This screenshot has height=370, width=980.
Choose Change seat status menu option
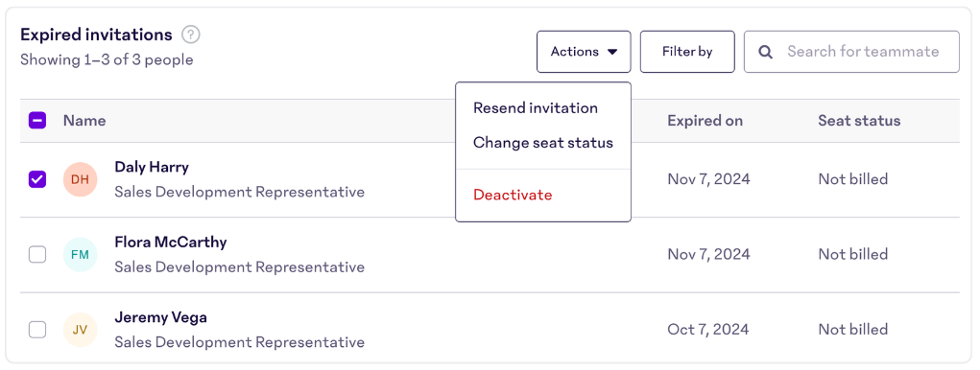pos(543,143)
